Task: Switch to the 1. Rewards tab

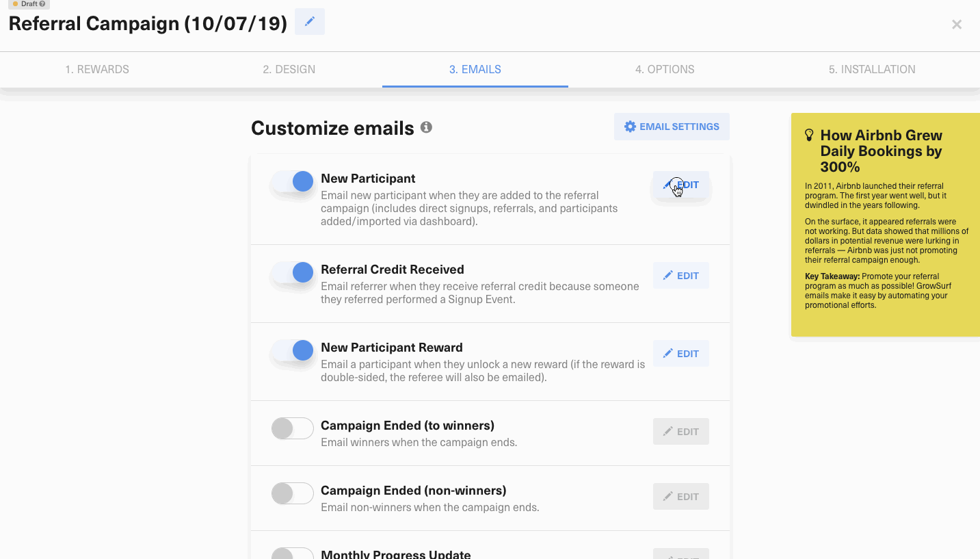Action: pos(97,69)
